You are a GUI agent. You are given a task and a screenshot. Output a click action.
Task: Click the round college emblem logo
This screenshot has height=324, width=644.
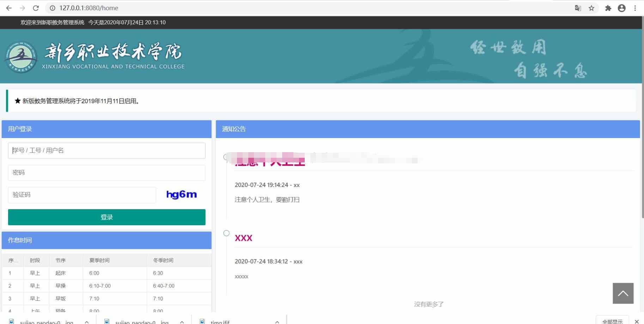(x=21, y=57)
